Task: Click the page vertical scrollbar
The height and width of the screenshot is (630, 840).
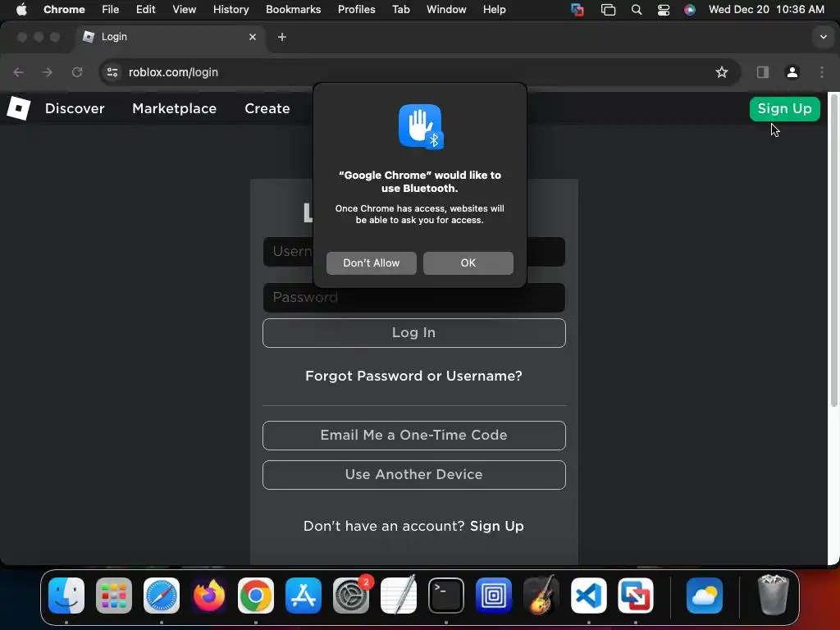Action: pyautogui.click(x=833, y=252)
